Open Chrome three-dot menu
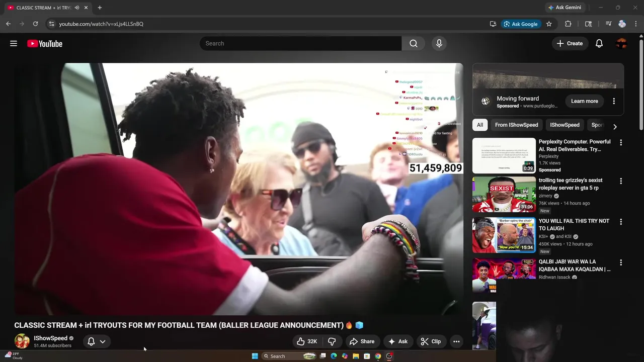The image size is (644, 362). 636,24
